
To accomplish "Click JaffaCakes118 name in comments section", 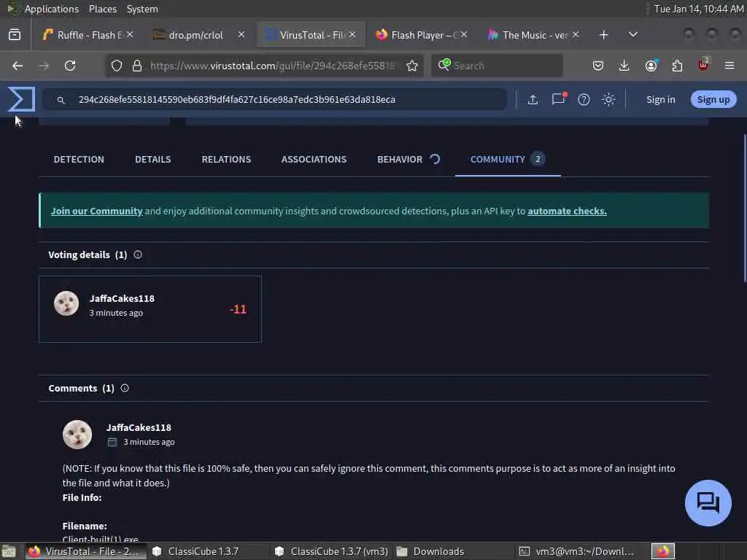I will [139, 427].
